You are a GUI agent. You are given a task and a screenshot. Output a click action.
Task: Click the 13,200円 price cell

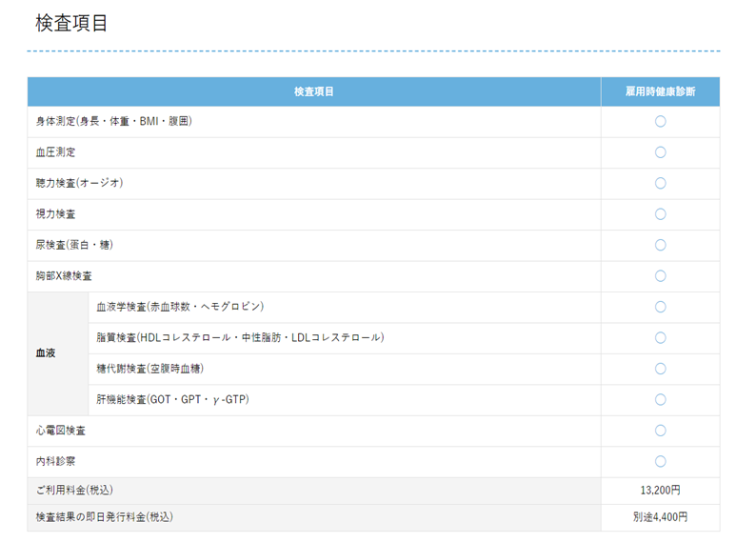660,490
